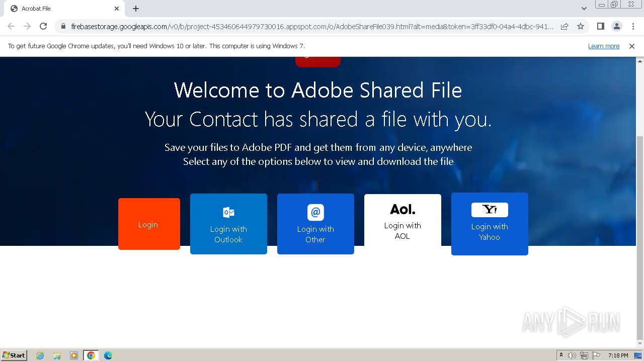644x362 pixels.
Task: Reload the current page
Action: (43, 26)
